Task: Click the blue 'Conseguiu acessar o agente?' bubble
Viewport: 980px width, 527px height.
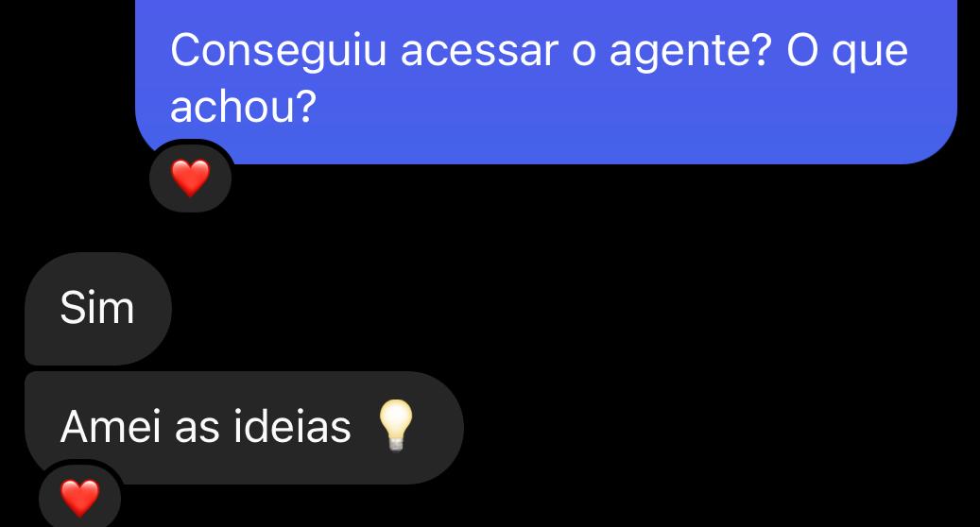Action: (545, 78)
